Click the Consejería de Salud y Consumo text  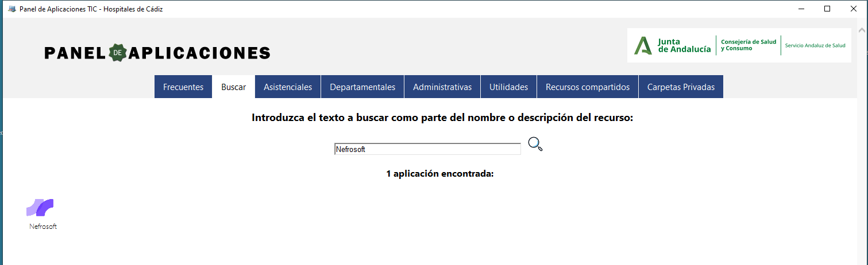(749, 45)
